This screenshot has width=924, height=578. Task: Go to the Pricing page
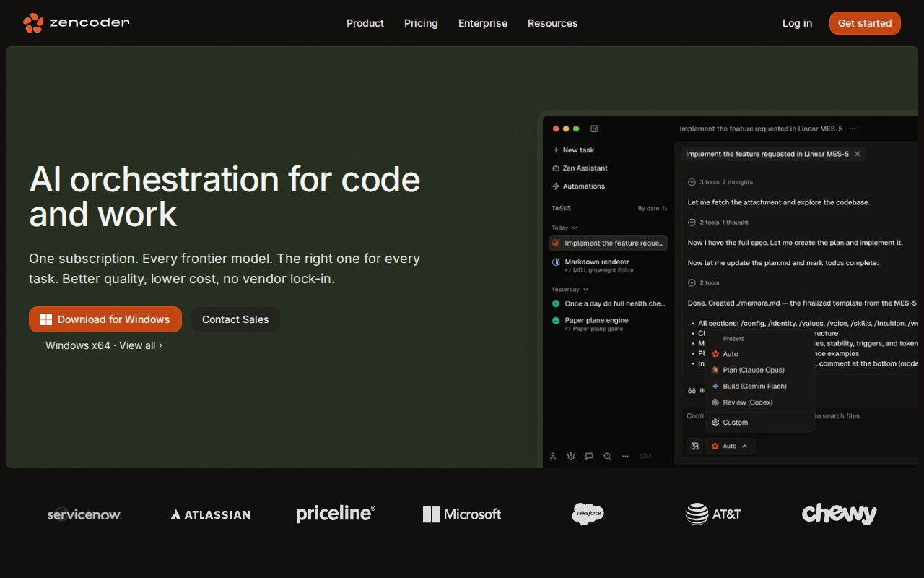pos(421,23)
